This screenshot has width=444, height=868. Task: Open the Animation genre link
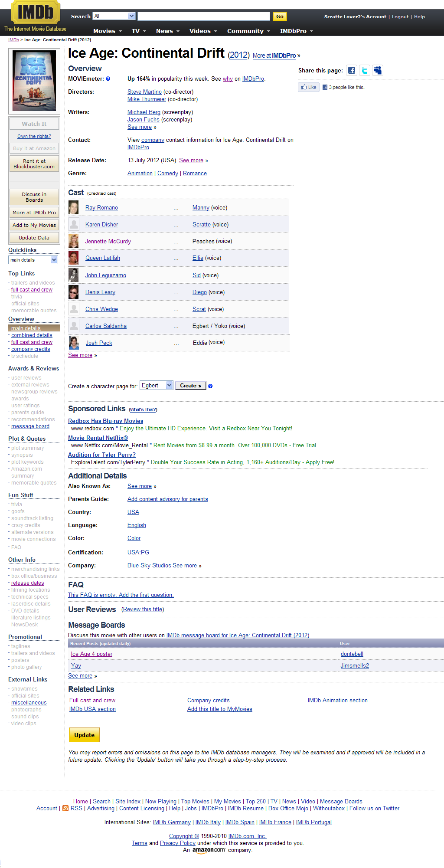140,174
